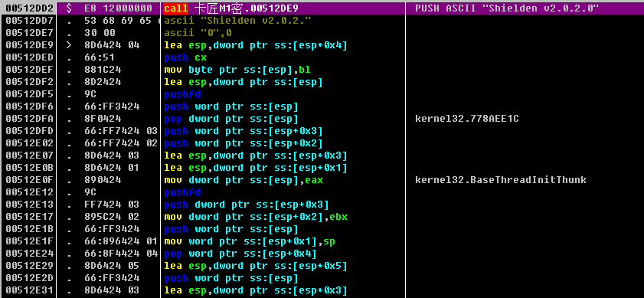
Task: Click hex bytes 895C24 02
Action: [112, 216]
